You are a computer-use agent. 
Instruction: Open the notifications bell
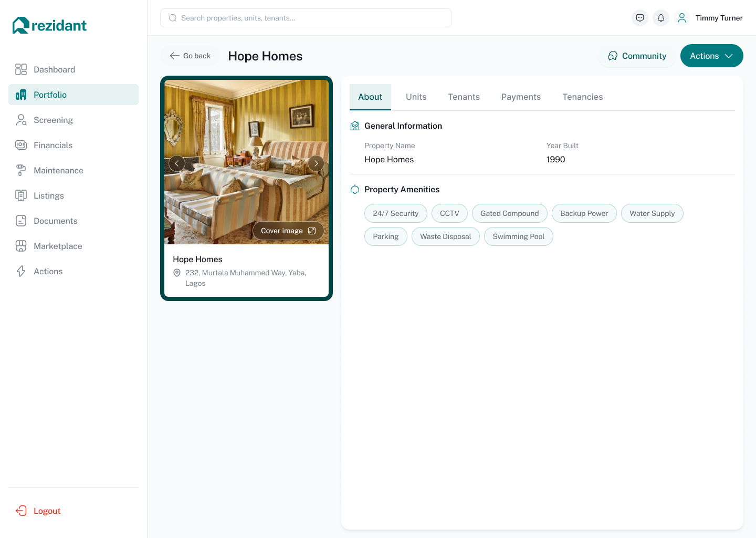click(661, 18)
